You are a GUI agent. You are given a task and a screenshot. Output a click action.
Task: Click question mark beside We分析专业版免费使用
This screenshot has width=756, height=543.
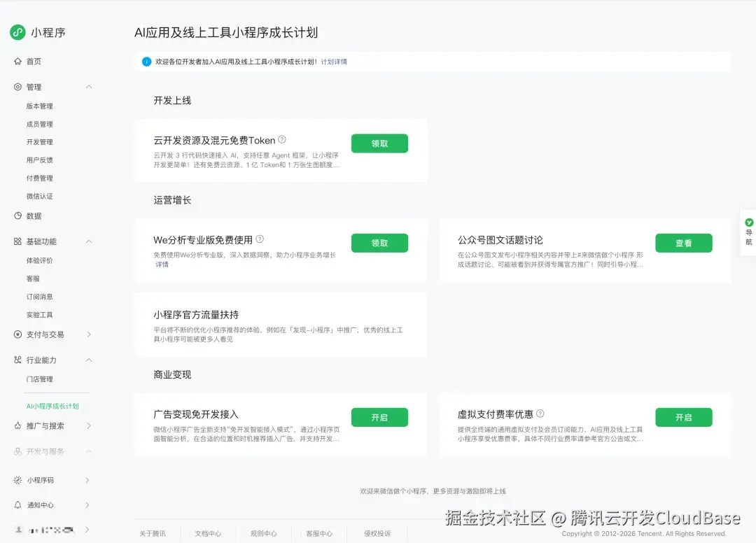[x=260, y=239]
